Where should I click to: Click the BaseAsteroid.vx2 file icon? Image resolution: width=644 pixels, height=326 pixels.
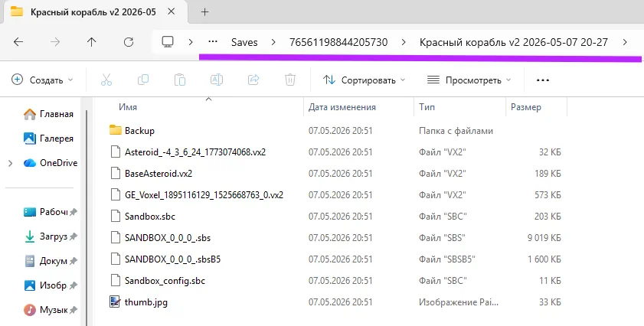tap(115, 173)
